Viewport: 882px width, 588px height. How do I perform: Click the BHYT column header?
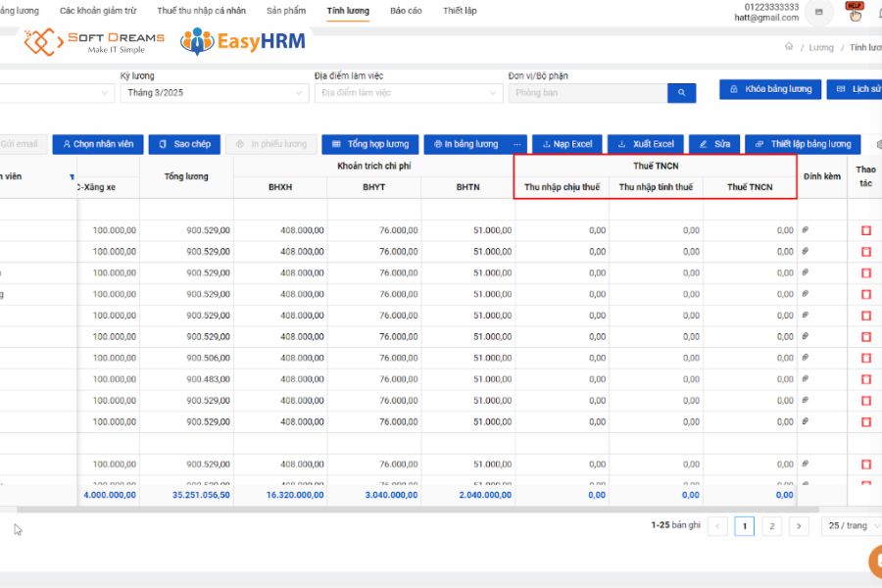[374, 187]
